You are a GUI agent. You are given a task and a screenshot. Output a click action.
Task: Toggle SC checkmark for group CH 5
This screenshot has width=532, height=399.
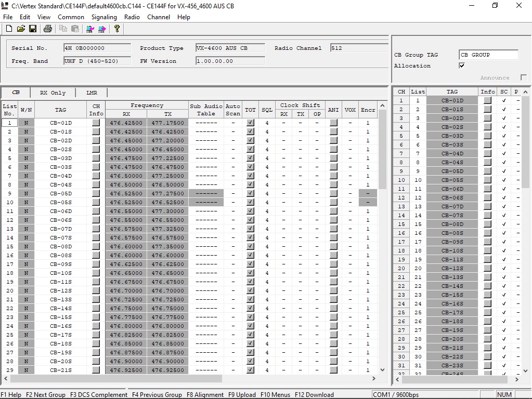[x=504, y=136]
